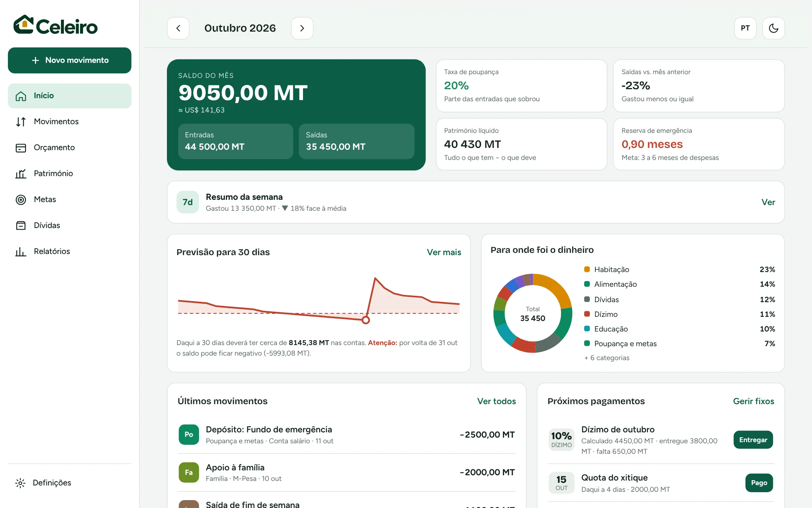812x508 pixels.
Task: Click Ver mais in Previsão para 30 dias
Action: coord(444,252)
